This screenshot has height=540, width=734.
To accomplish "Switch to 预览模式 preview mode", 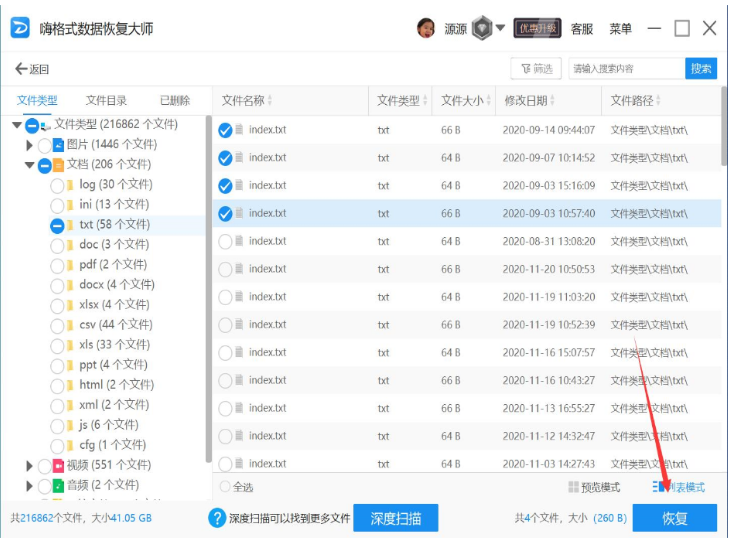I will [x=594, y=487].
